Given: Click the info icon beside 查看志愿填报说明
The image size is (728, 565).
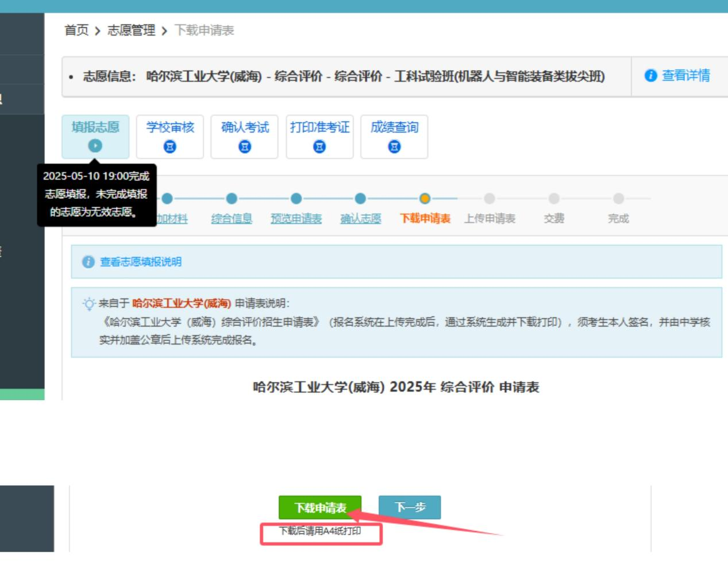Looking at the screenshot, I should click(x=88, y=262).
